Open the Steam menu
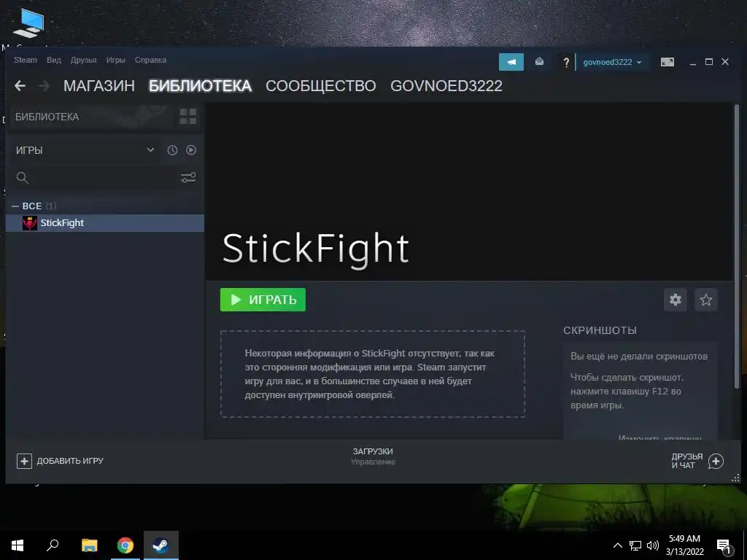Screen dimensions: 747x560 (x=26, y=60)
